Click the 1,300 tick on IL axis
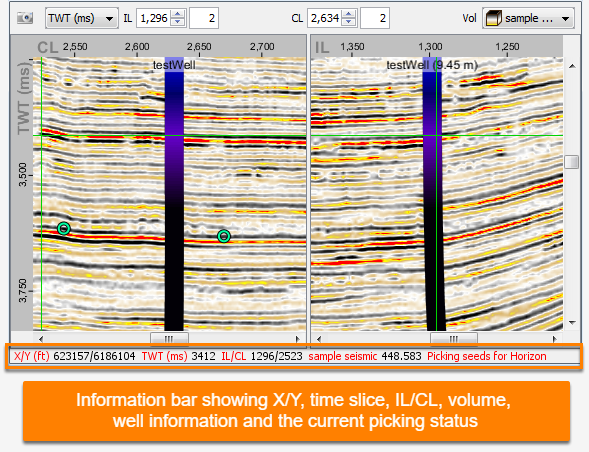Screen dimensions: 589x452 coord(430,47)
